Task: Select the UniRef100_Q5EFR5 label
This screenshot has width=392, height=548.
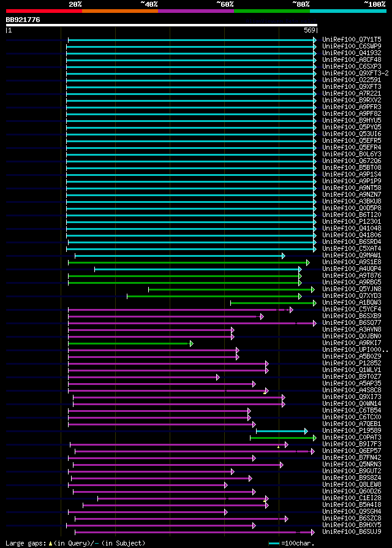Action: tap(352, 141)
